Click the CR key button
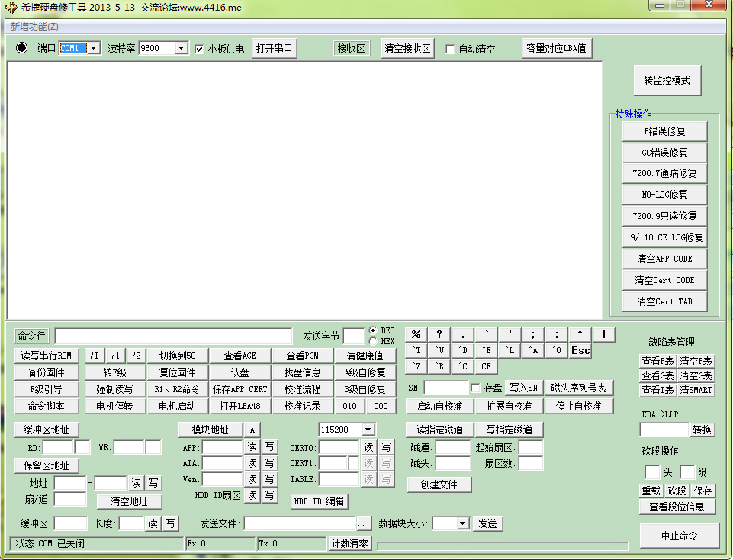This screenshot has width=733, height=560. pyautogui.click(x=486, y=366)
